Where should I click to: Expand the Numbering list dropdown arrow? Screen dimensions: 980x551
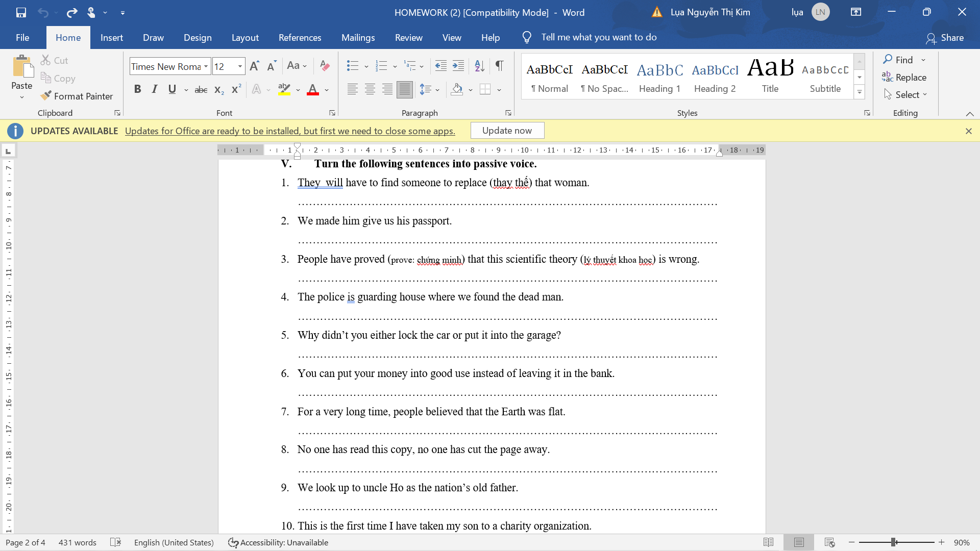[x=395, y=66]
